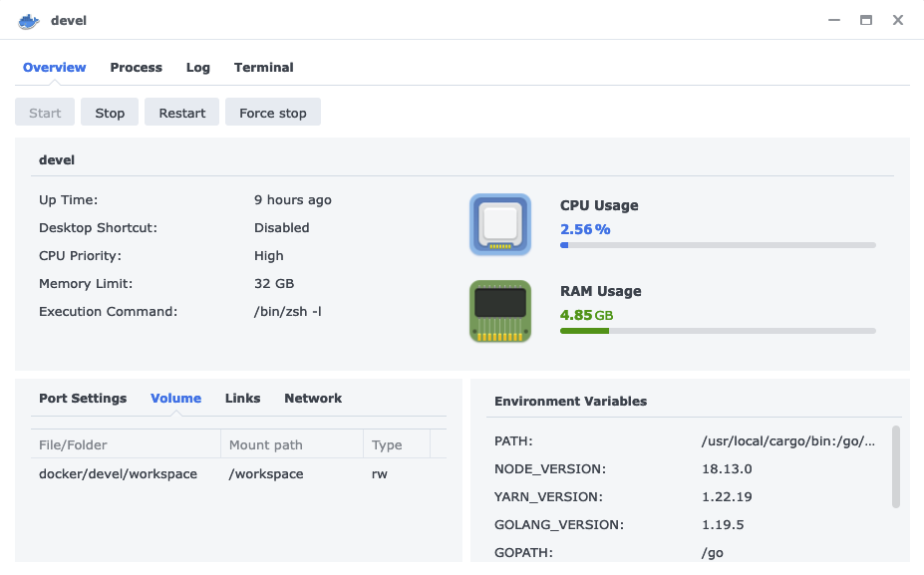
Task: Stop the devel container
Action: pos(110,112)
